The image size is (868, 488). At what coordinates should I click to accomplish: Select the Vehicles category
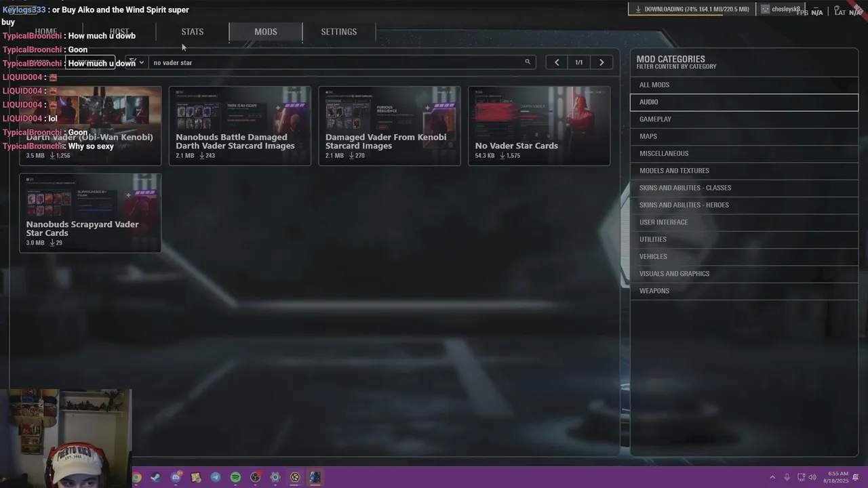(744, 256)
